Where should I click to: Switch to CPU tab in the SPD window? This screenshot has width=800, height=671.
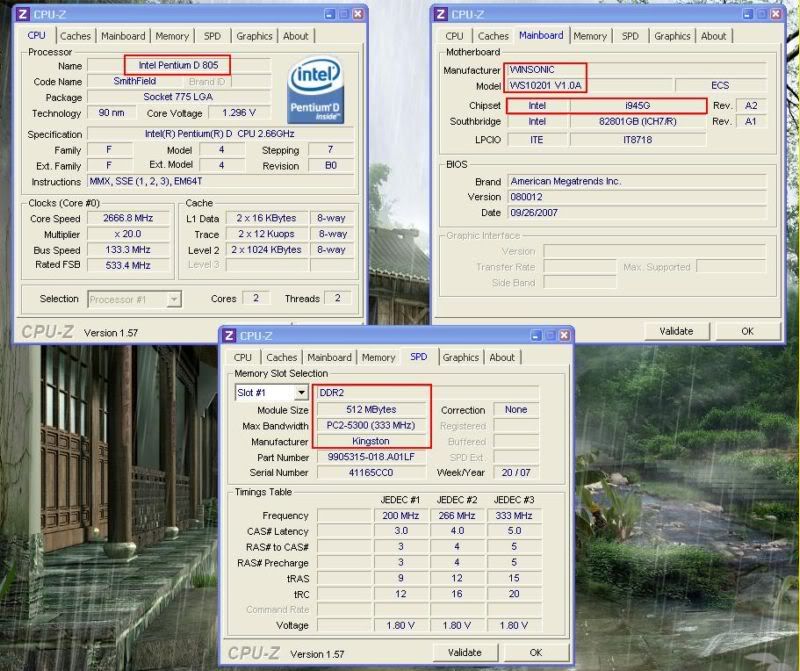(243, 358)
